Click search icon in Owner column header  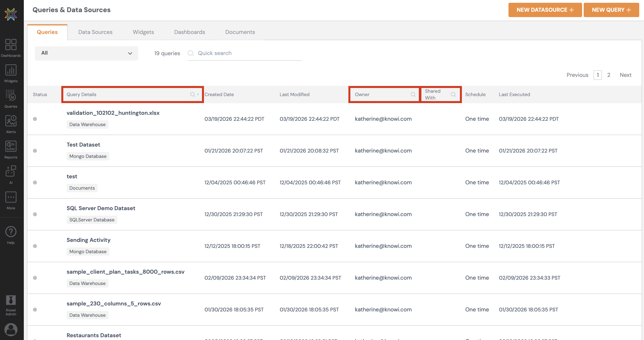click(413, 94)
